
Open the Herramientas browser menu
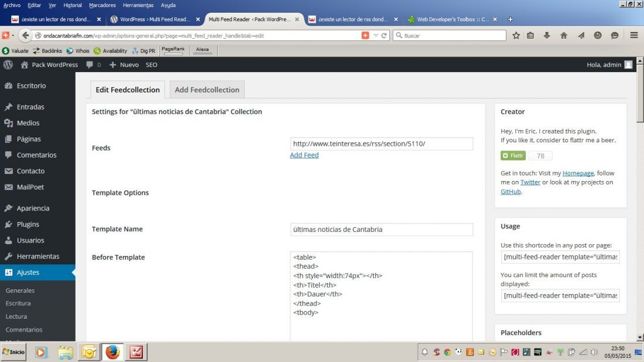(138, 5)
